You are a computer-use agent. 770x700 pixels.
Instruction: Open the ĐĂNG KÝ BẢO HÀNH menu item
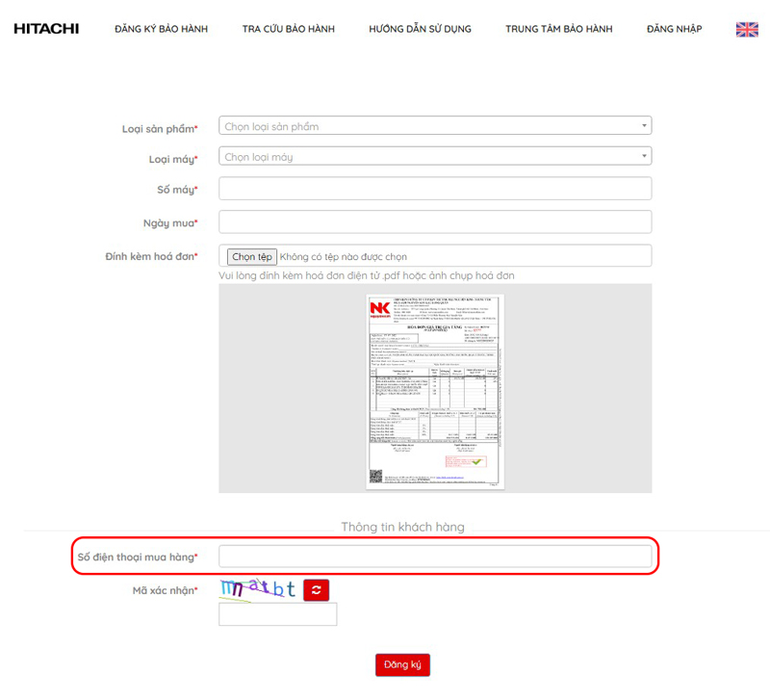tap(161, 29)
